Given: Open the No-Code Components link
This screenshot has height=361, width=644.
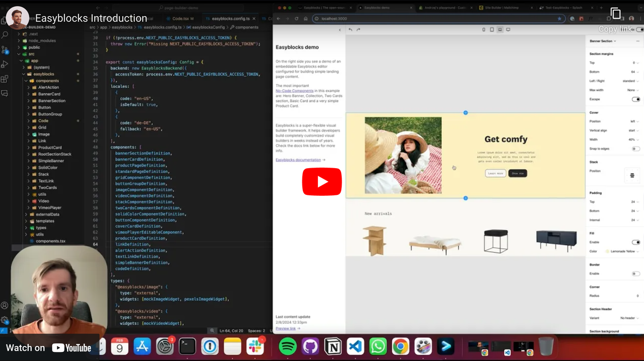Looking at the screenshot, I should (x=294, y=91).
